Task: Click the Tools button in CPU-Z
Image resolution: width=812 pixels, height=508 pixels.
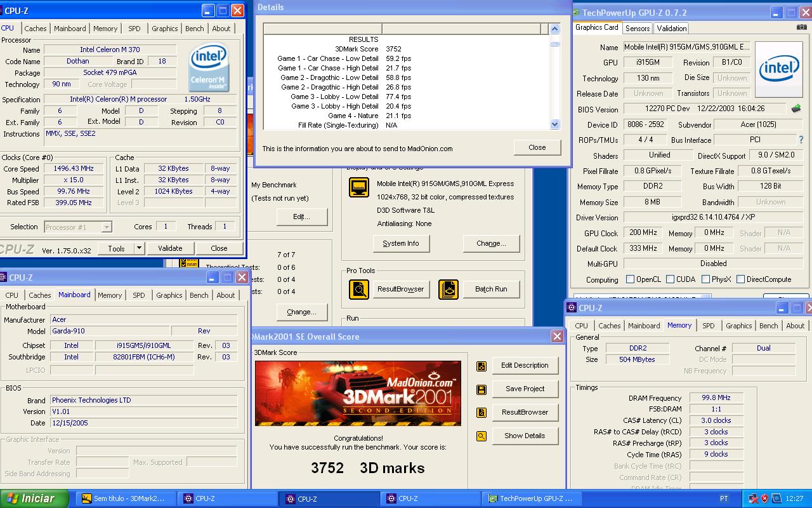Action: pyautogui.click(x=116, y=248)
